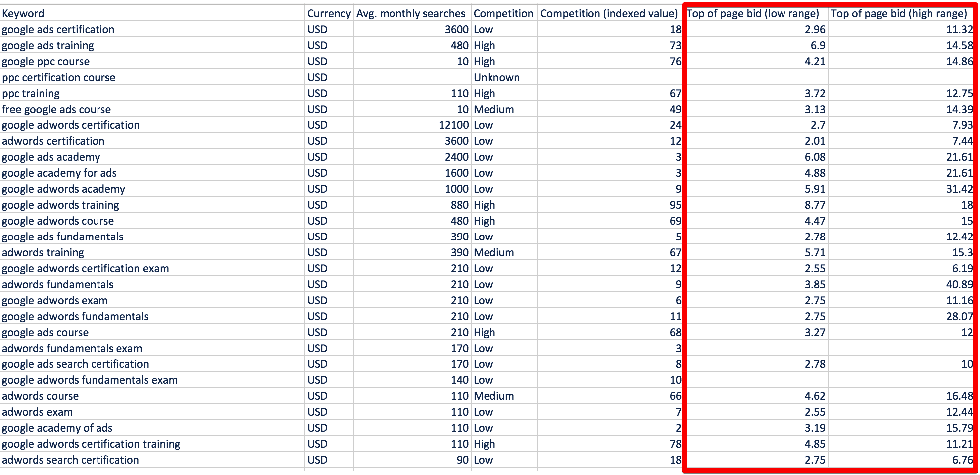Click the 'google academy for ads' keyword cell
Screen dimensions: 980x475
(x=153, y=173)
